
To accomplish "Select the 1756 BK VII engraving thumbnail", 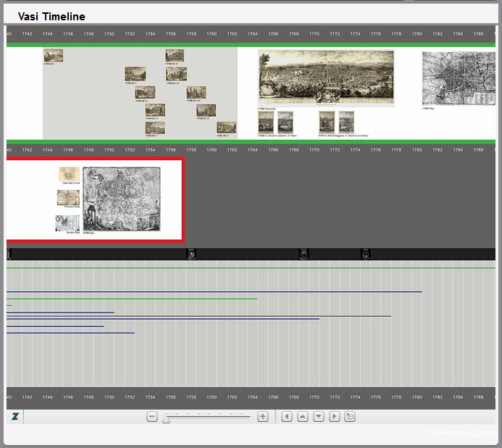I will click(x=177, y=74).
